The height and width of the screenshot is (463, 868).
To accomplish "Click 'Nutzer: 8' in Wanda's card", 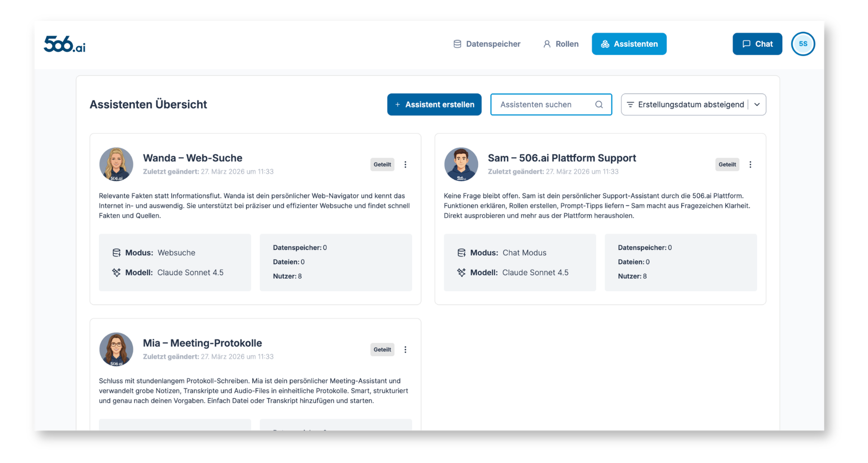I will 287,276.
